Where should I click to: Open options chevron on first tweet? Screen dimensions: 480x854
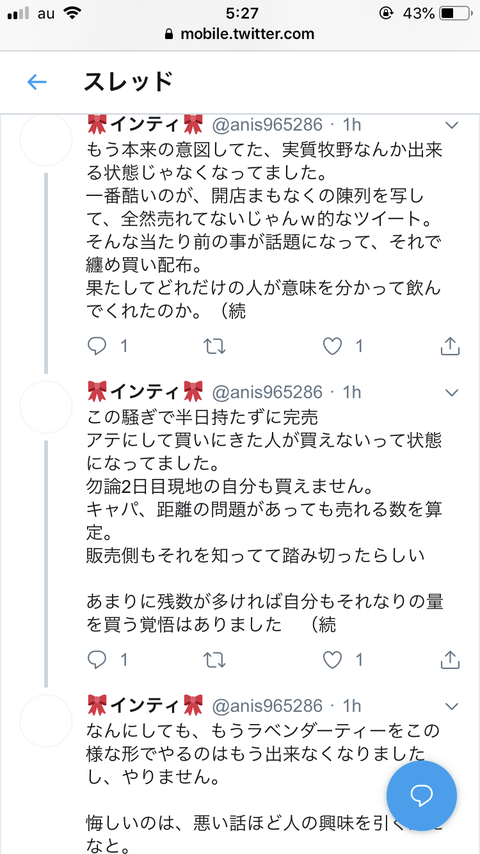click(x=452, y=126)
